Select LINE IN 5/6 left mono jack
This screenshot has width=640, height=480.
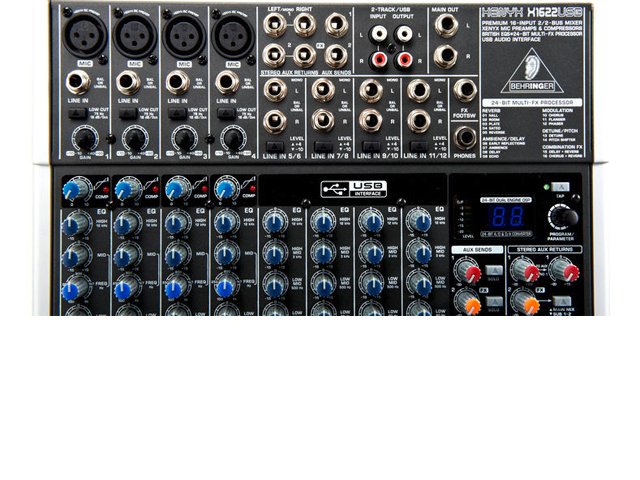click(x=275, y=90)
